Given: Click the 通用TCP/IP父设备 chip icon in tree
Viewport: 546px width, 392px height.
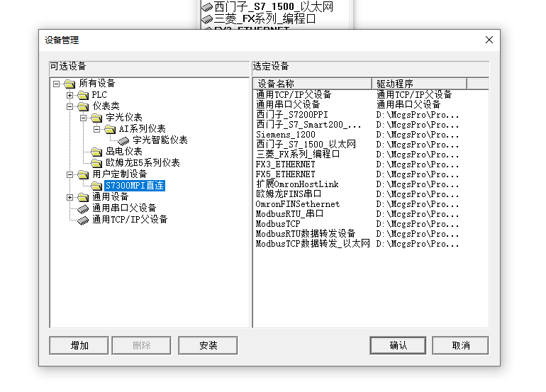Looking at the screenshot, I should pos(83,220).
